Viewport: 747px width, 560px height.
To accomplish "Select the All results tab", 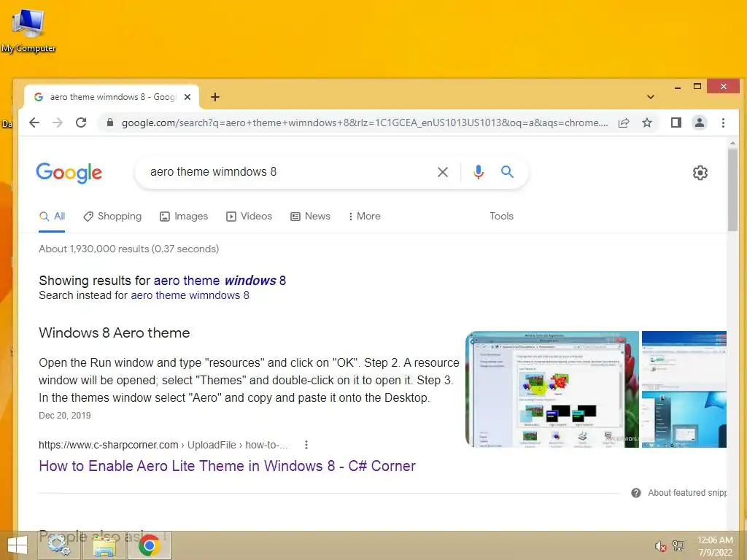I will coord(52,216).
